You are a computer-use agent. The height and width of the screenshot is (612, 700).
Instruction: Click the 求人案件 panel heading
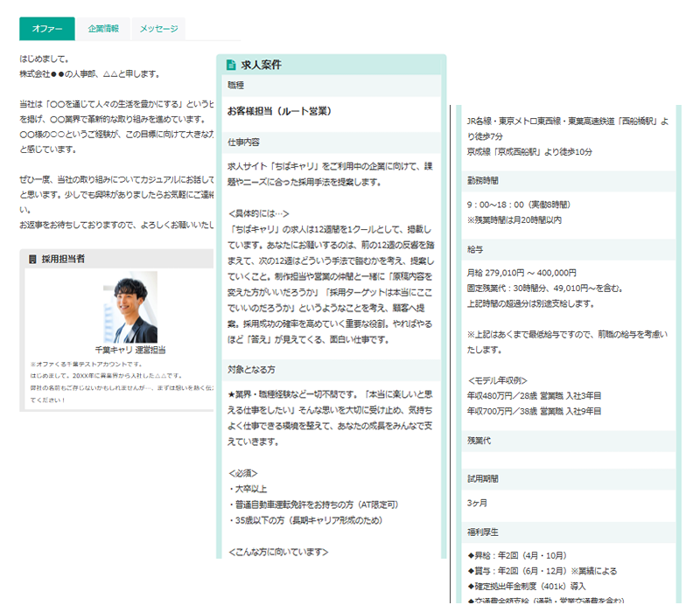(261, 65)
